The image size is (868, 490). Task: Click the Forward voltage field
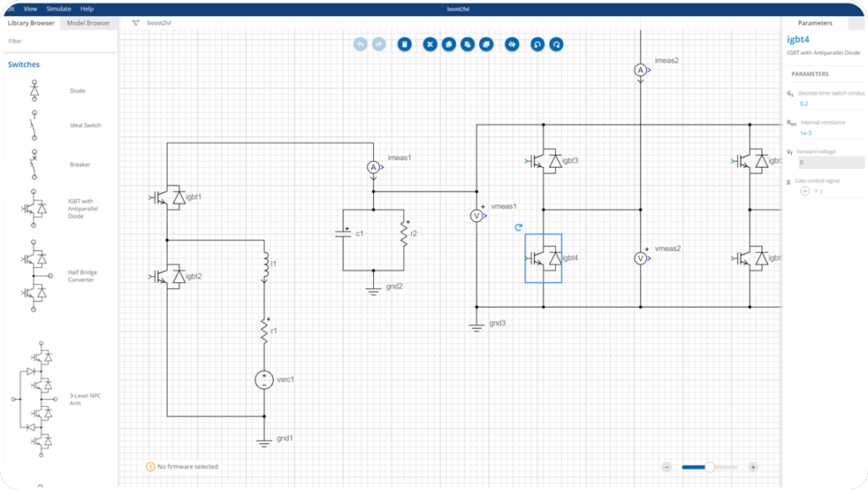[831, 162]
